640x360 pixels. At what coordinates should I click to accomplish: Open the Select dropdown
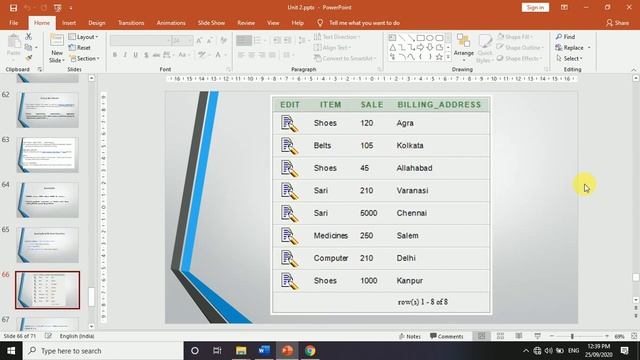tap(569, 58)
